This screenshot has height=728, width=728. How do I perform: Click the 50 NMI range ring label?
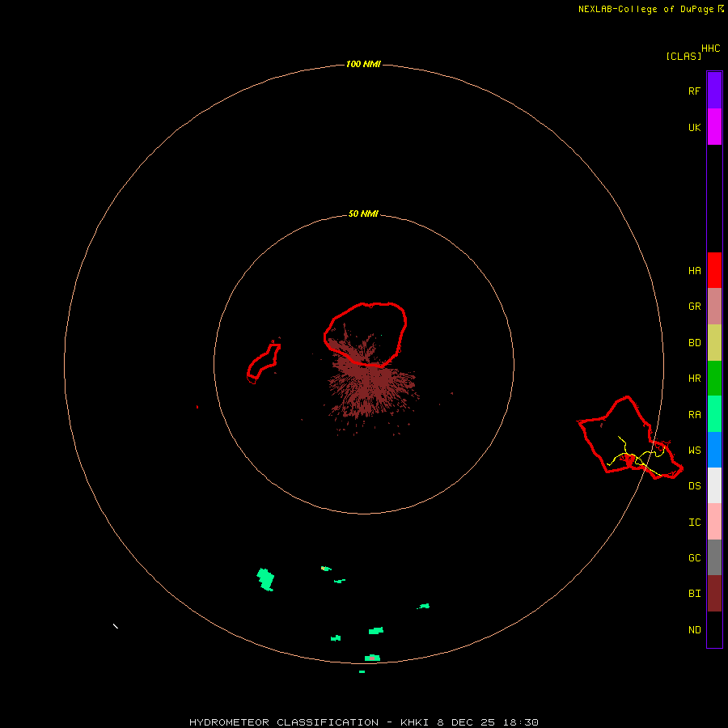click(x=363, y=214)
